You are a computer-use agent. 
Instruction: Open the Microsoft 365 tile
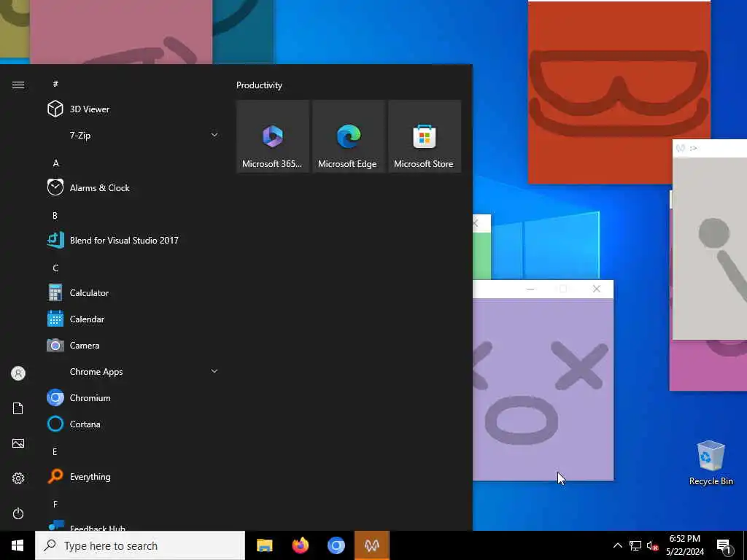click(x=273, y=136)
